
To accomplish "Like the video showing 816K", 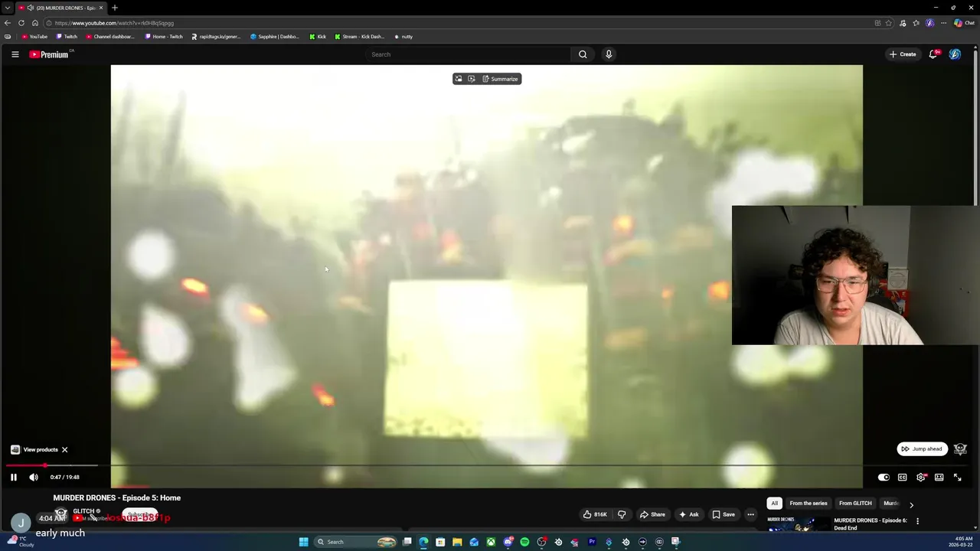I will coord(595,514).
